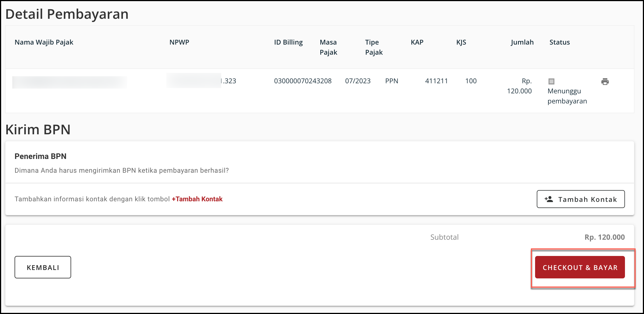Select the ID Billing value 030000070243208
The image size is (644, 314).
[x=303, y=81]
